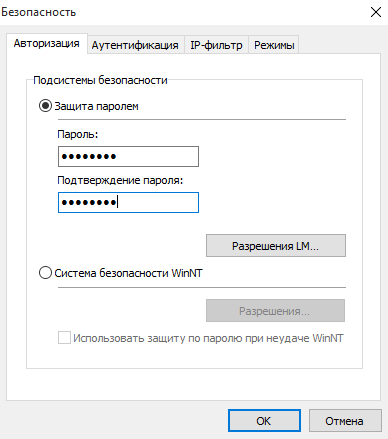Click the Безопасность title text

[39, 12]
